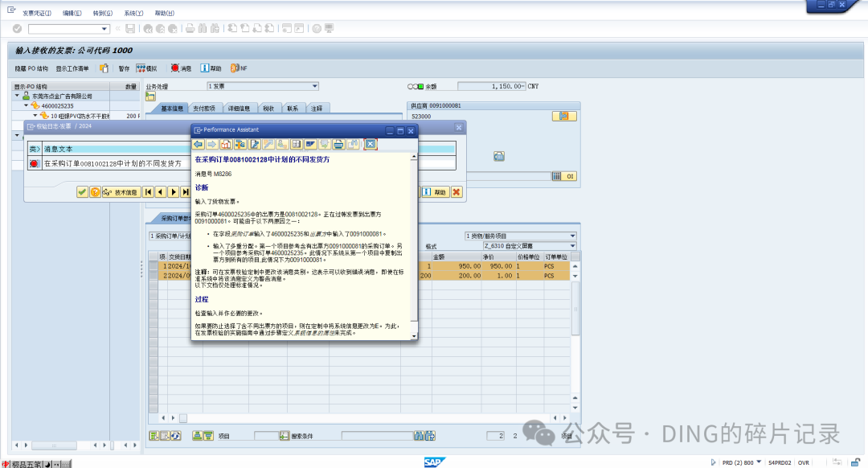This screenshot has height=468, width=868.
Task: Open the 编辑 menu
Action: [x=72, y=14]
